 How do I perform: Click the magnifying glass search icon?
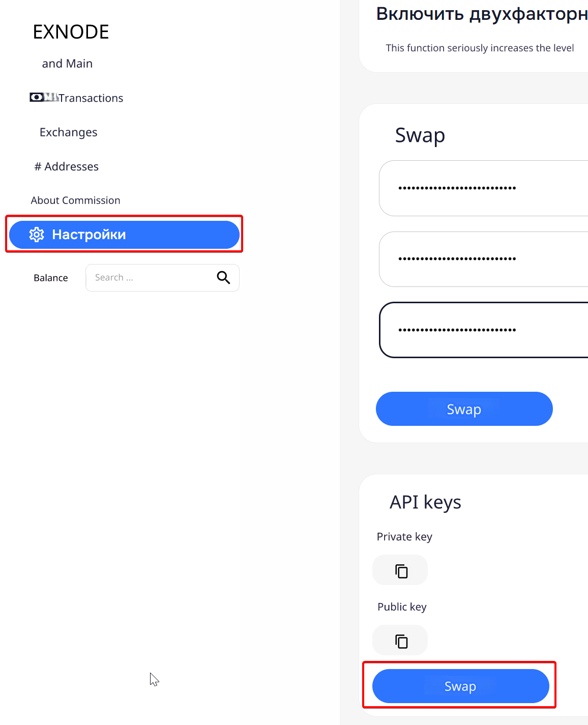pos(223,277)
